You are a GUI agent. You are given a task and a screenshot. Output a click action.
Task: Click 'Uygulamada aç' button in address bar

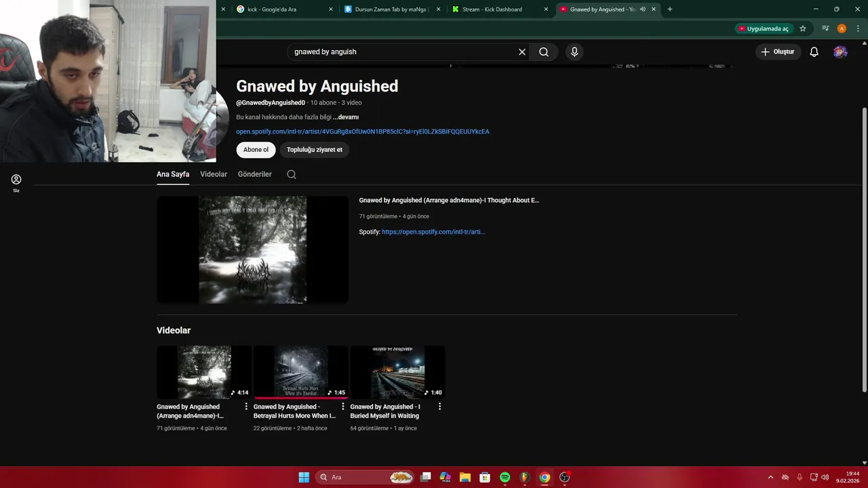[764, 28]
